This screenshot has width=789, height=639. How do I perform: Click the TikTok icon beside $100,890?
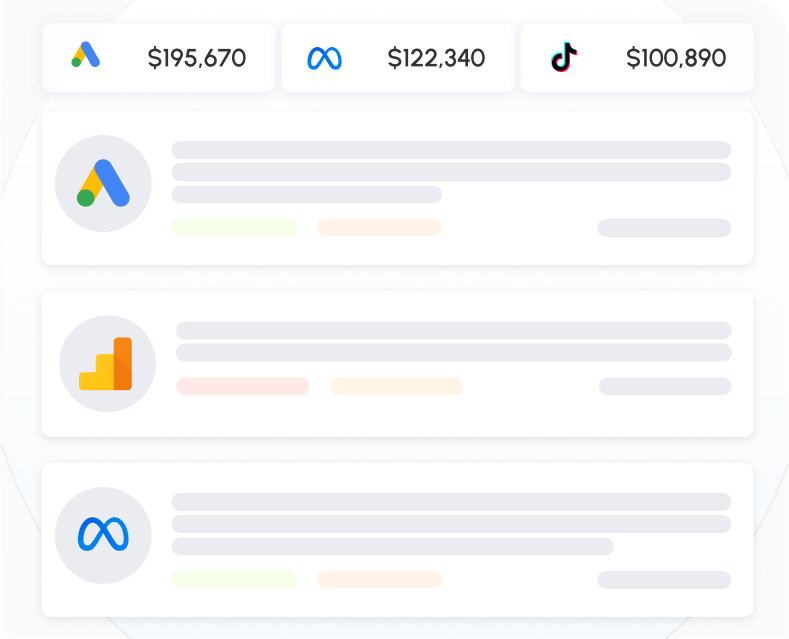point(564,57)
